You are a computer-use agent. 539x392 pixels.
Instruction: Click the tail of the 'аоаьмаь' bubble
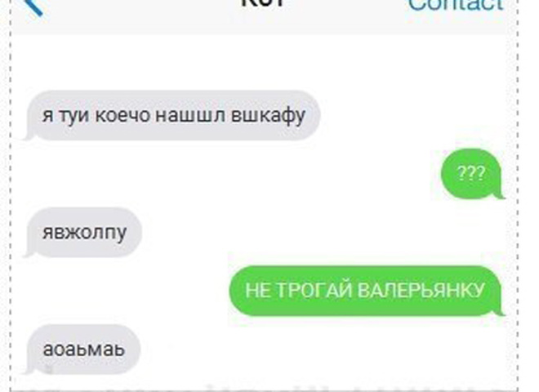pos(29,370)
